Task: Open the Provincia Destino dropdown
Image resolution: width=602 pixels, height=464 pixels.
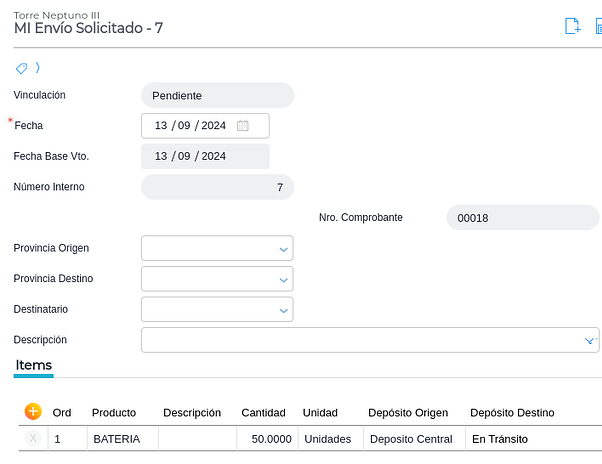Action: click(x=283, y=279)
